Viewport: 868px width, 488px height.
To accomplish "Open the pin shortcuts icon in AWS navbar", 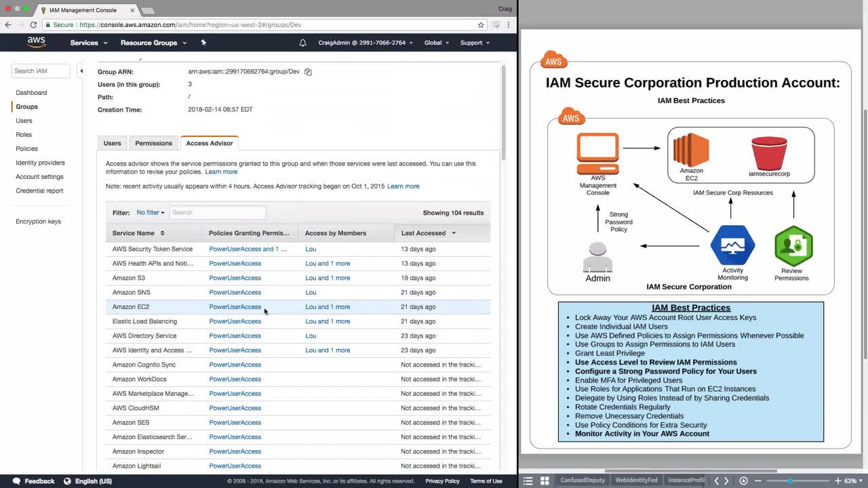I will (x=203, y=43).
